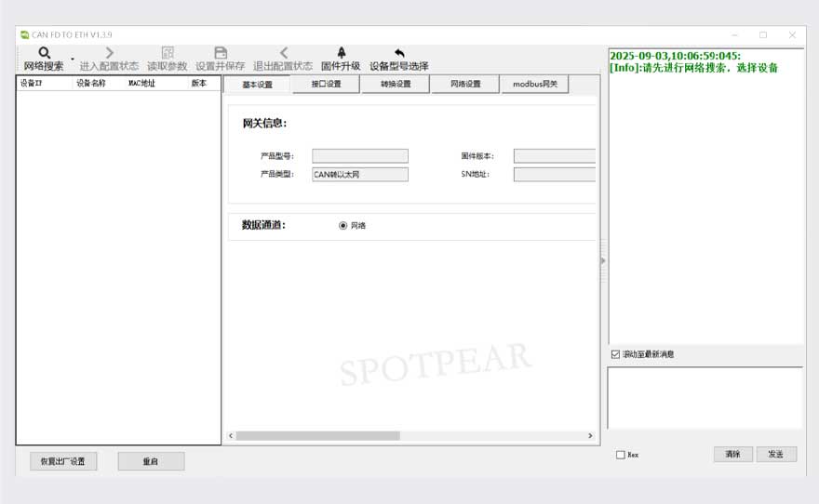This screenshot has height=504, width=819.
Task: Click the 退出配置状态 back arrow icon
Action: coord(283,53)
